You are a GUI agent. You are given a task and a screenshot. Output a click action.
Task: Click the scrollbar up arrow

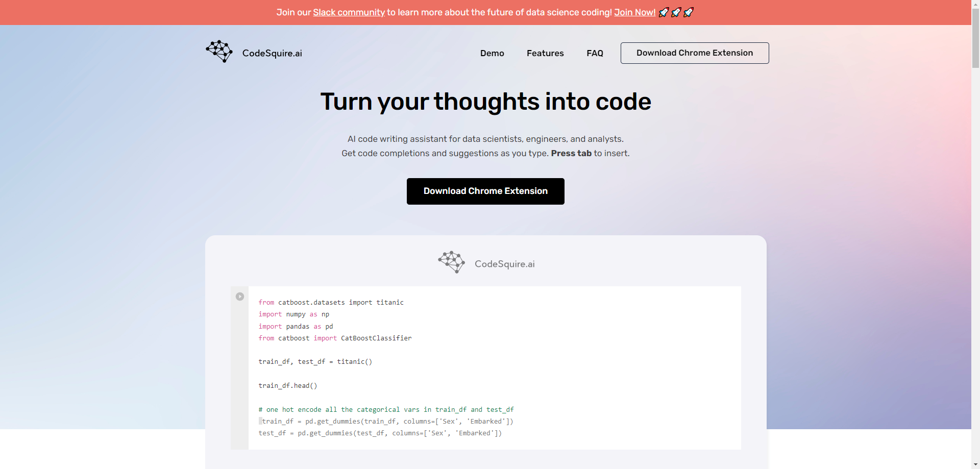point(975,4)
